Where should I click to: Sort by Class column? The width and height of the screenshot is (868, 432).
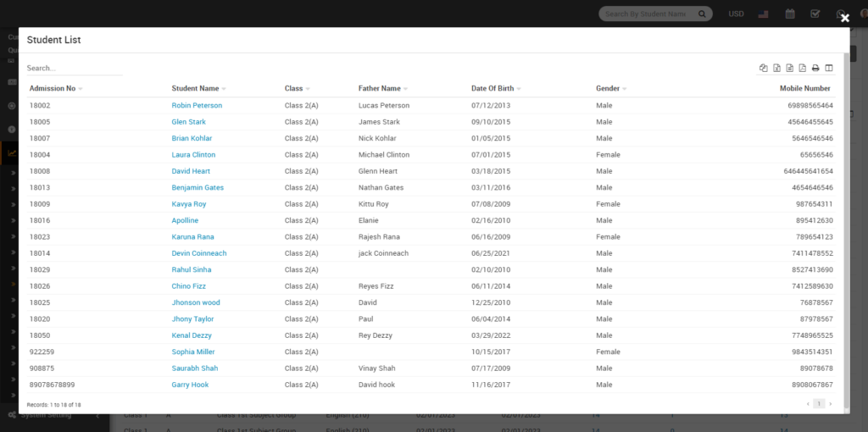tap(298, 88)
